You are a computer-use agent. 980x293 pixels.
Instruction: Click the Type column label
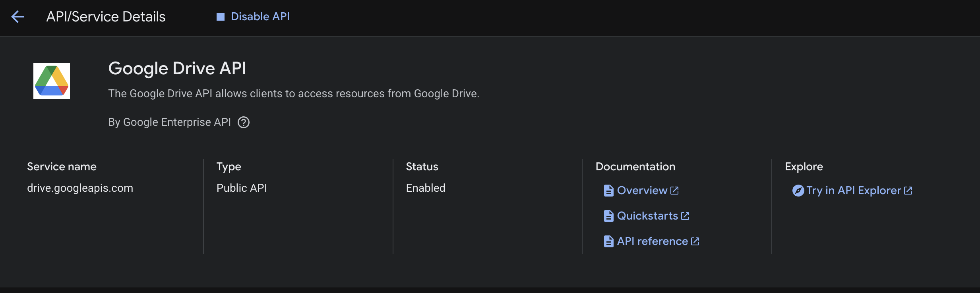coord(229,167)
